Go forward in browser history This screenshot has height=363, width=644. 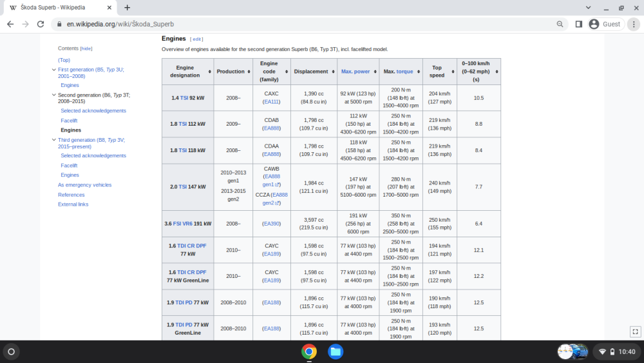coord(26,25)
